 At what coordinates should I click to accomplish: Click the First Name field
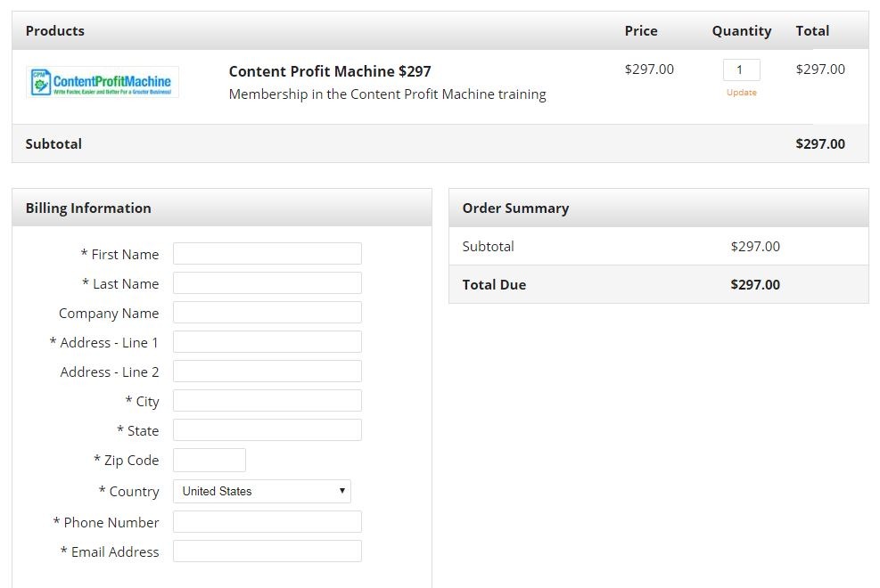click(x=267, y=254)
